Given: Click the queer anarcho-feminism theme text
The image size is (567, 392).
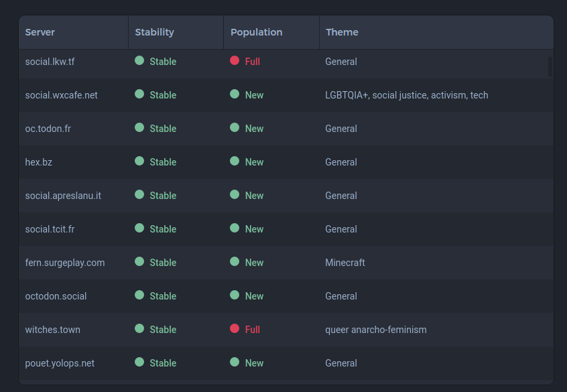Looking at the screenshot, I should tap(376, 330).
